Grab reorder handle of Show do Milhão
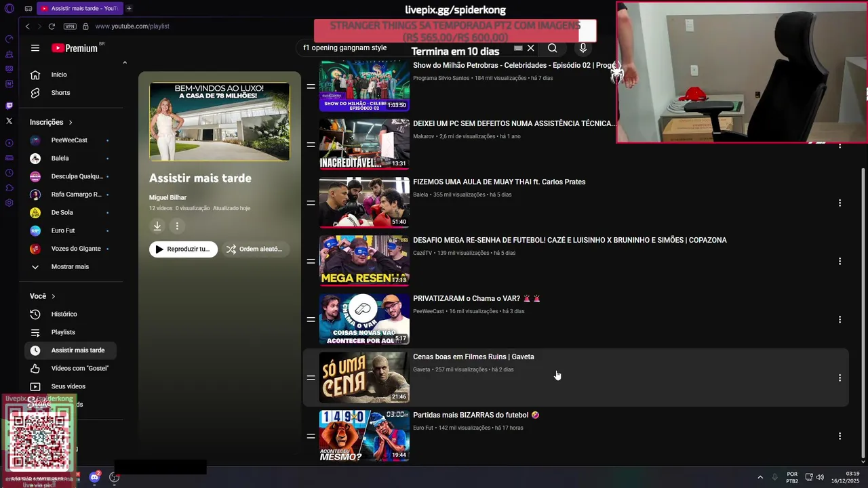 (x=311, y=87)
